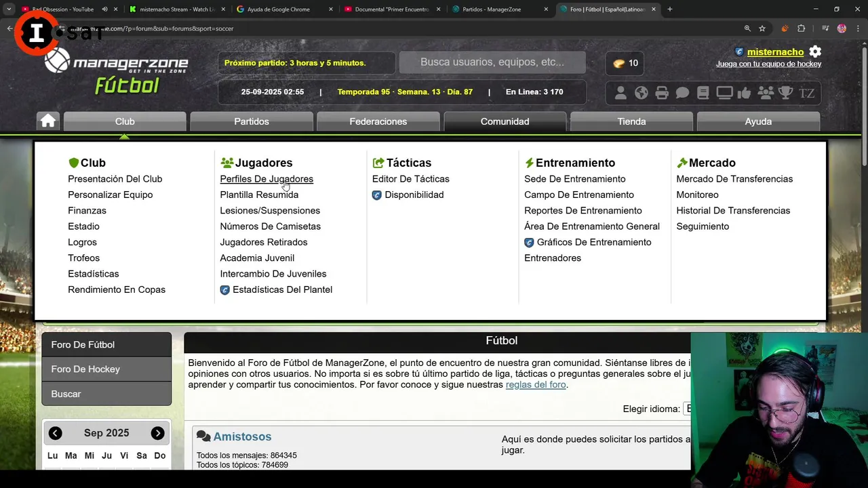Viewport: 868px width, 488px height.
Task: Click the Próximo partido countdown text
Action: tap(295, 63)
